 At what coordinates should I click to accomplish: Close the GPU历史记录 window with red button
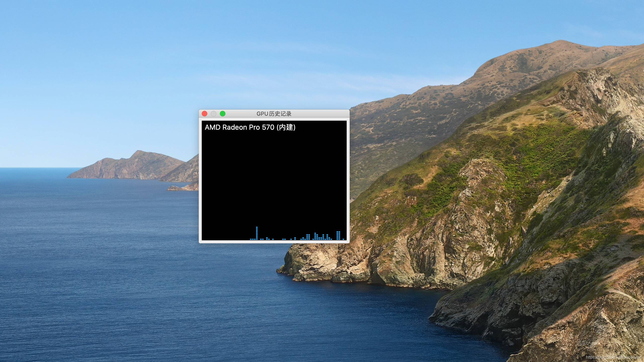pos(205,114)
